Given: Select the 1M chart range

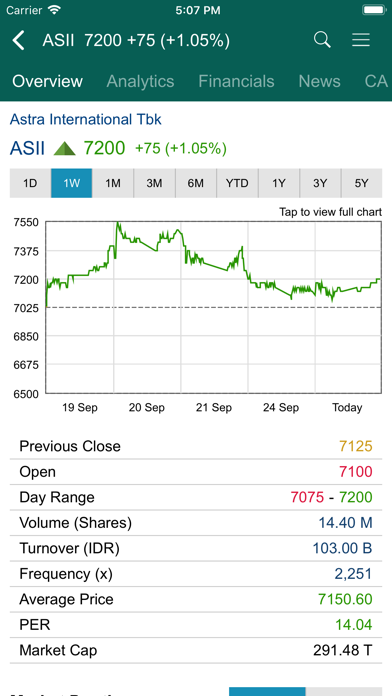Looking at the screenshot, I should point(113,183).
